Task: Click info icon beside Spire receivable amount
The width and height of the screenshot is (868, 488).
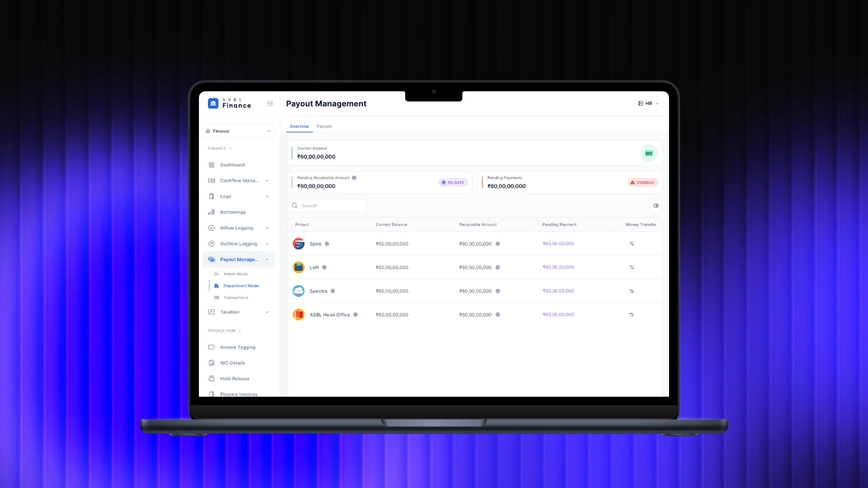Action: 498,244
